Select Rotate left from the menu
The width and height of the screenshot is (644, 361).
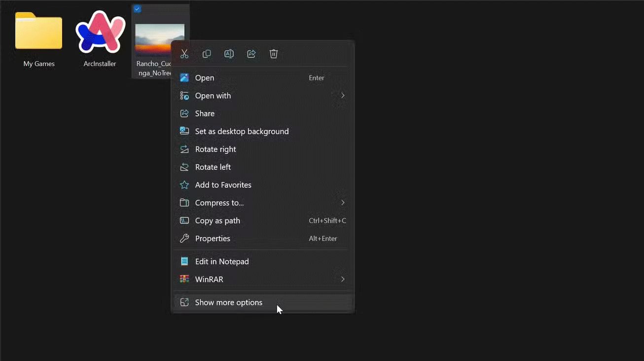tap(213, 167)
